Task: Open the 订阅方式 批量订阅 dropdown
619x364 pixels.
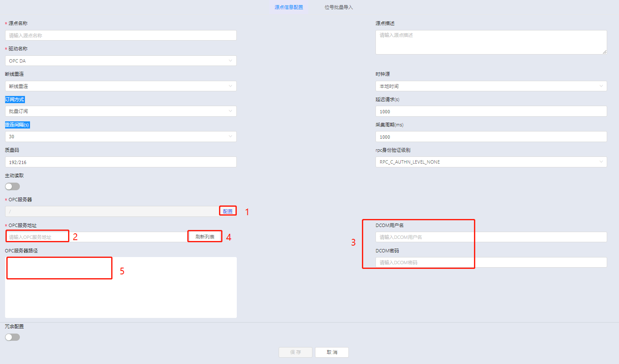Action: 121,111
